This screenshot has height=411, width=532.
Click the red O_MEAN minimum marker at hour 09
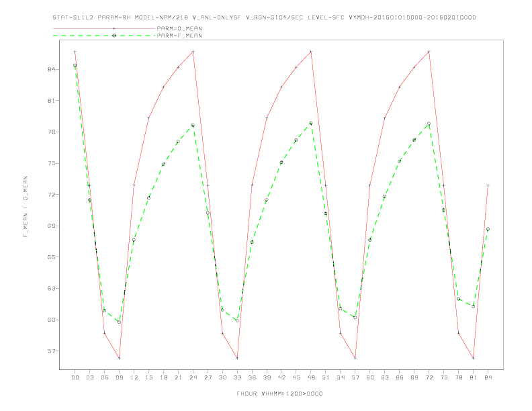pyautogui.click(x=119, y=358)
